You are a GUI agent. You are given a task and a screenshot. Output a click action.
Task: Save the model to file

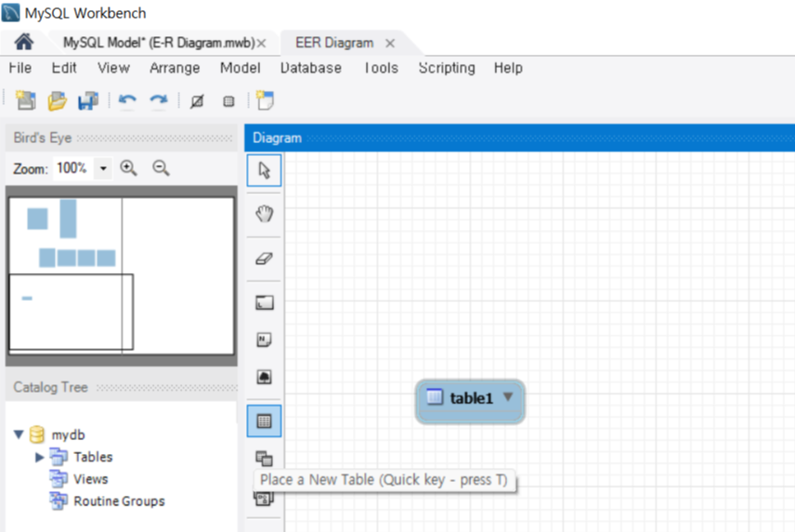pos(87,100)
